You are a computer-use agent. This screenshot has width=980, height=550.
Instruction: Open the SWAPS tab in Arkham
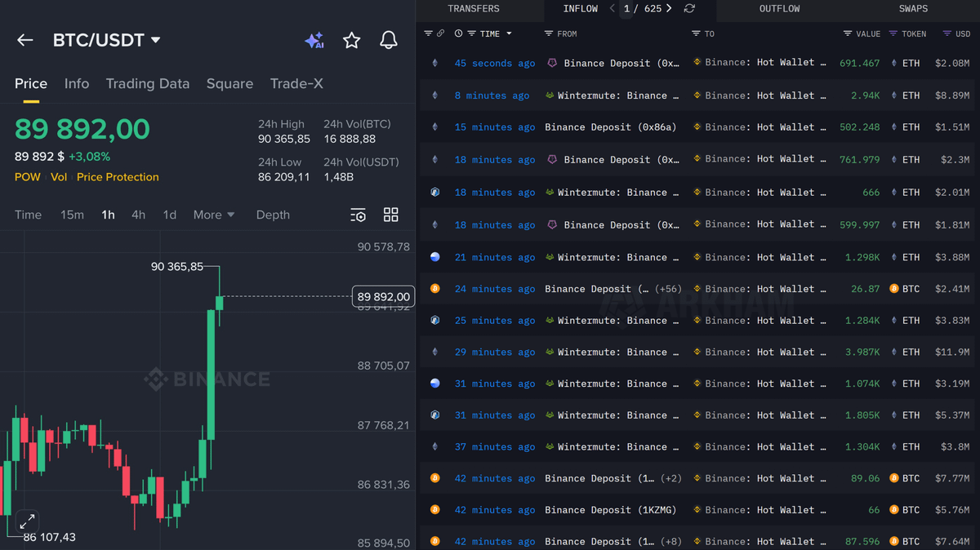coord(913,9)
